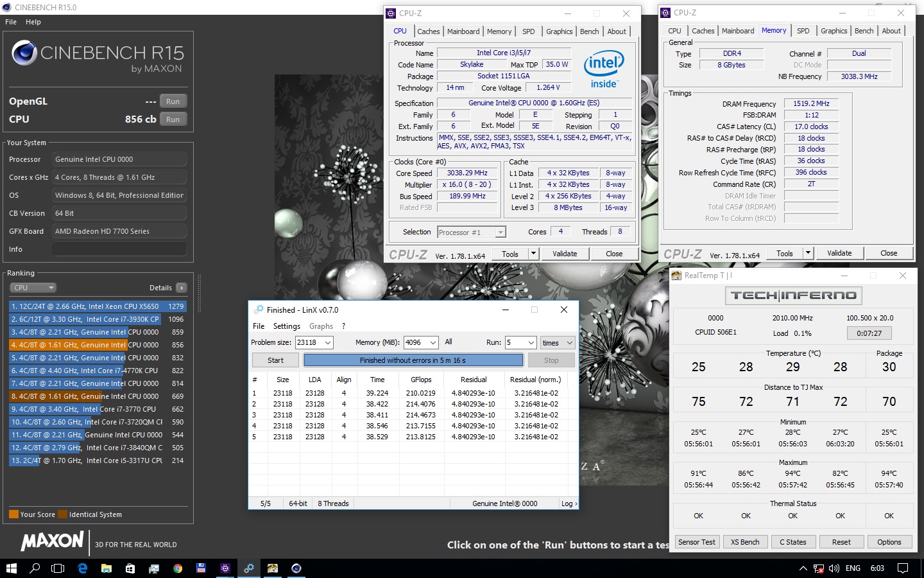Expand the Problem size dropdown in LinX
This screenshot has width=924, height=578.
point(327,343)
